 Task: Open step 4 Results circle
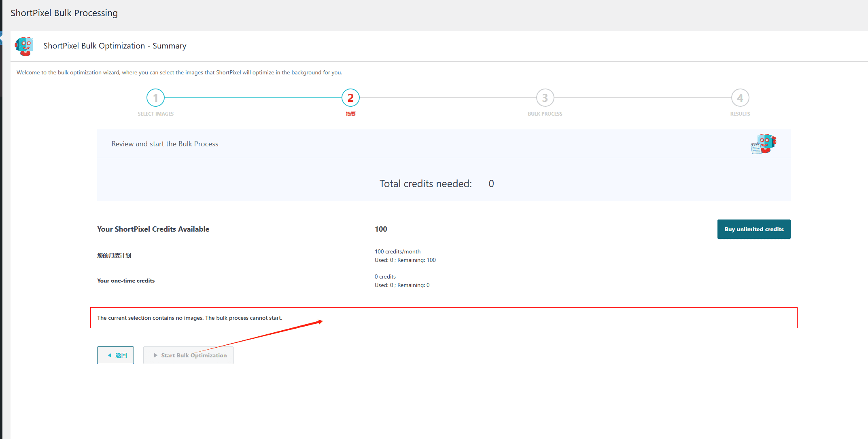tap(740, 98)
